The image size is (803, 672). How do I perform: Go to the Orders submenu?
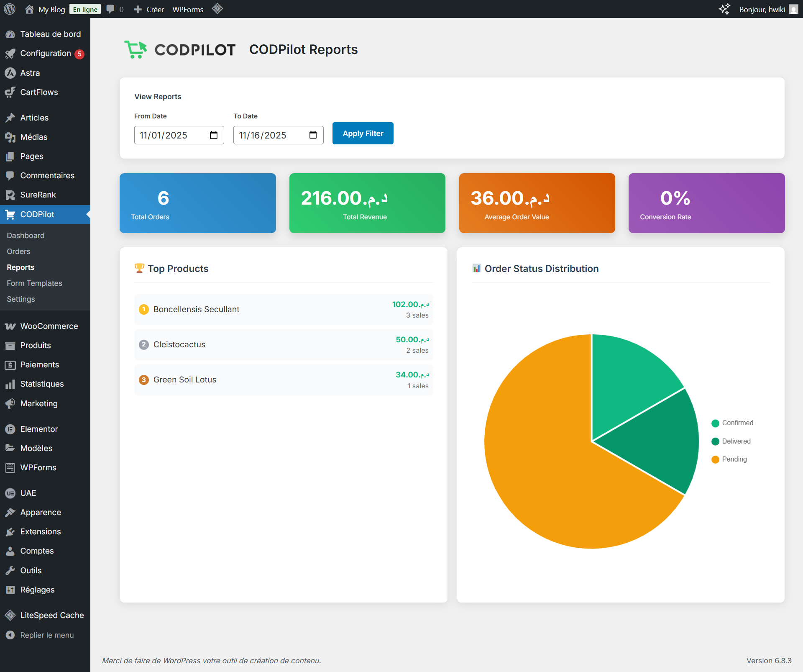click(x=18, y=251)
